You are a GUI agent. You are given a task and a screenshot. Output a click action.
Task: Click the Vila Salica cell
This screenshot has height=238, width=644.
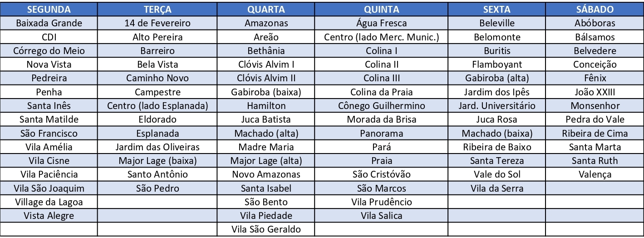(382, 215)
